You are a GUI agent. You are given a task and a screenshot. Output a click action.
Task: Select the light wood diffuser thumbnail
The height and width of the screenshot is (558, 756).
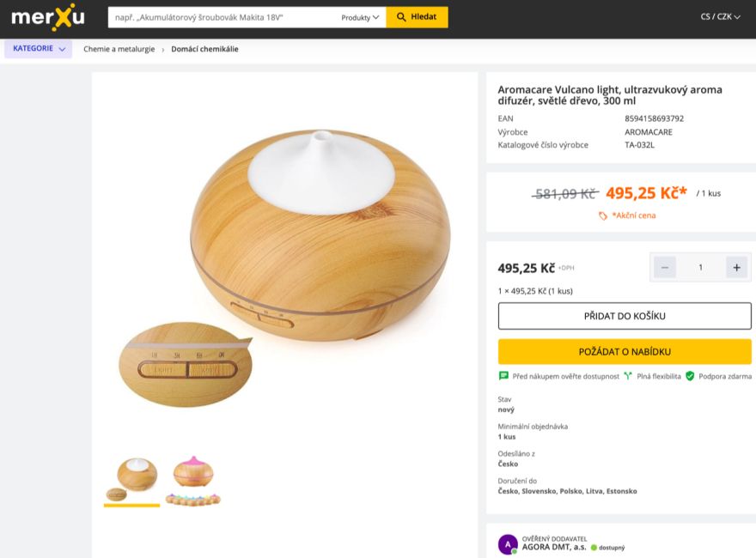pyautogui.click(x=131, y=479)
